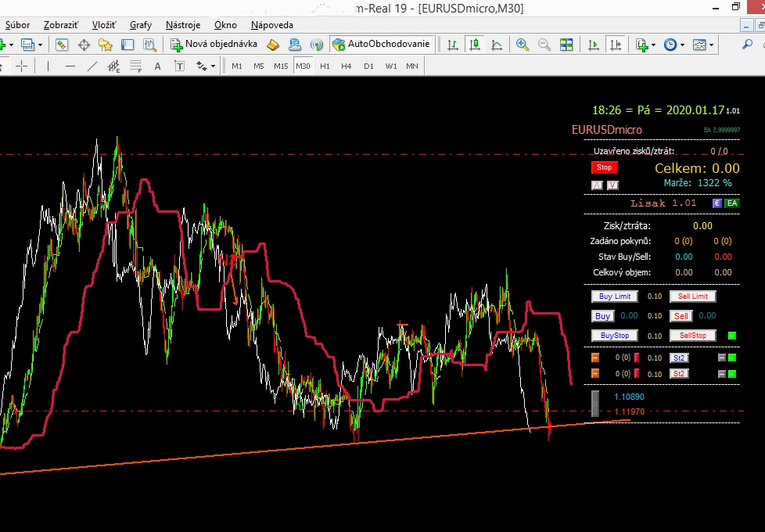
Task: Click the red Stop button
Action: click(x=605, y=167)
